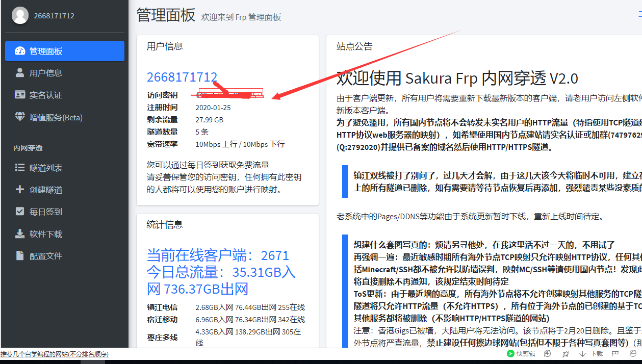
Task: Click the 欢迎使用 Sakura Frp 内网穿透 V2.0 heading
Action: pyautogui.click(x=457, y=79)
